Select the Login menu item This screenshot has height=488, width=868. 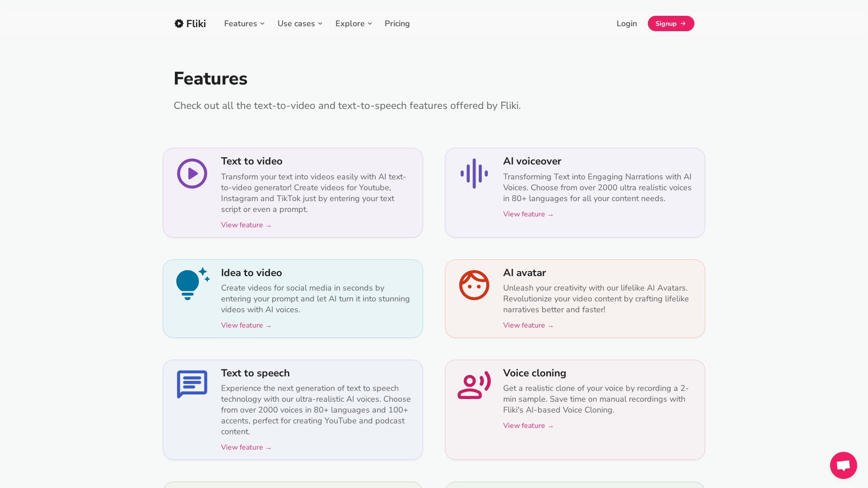(x=627, y=23)
